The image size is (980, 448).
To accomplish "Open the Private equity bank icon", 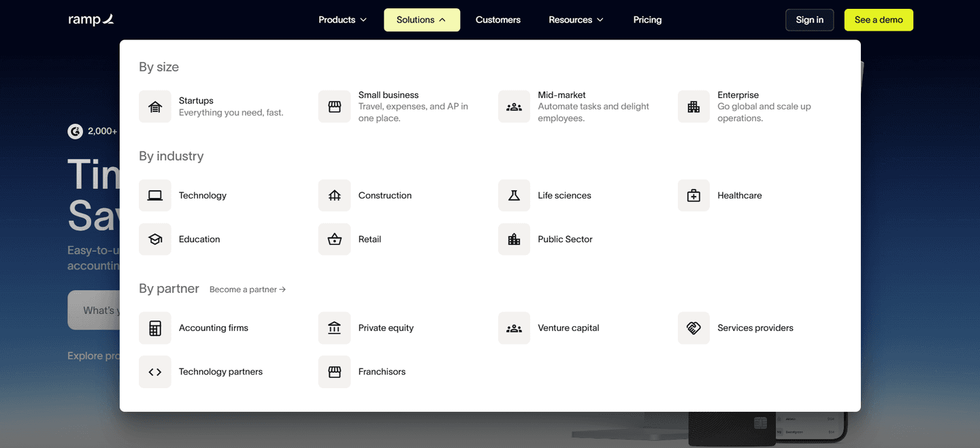I will coord(334,328).
